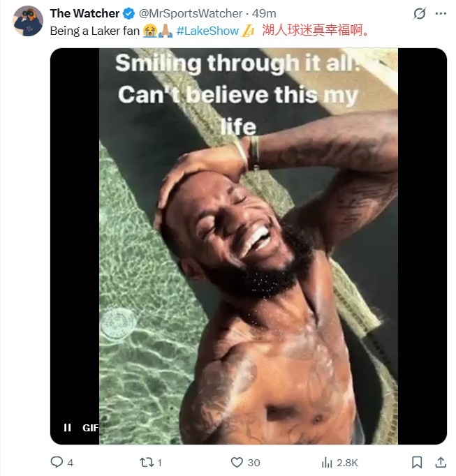The image size is (456, 476).
Task: Click the tweet text 'Being a Laker fan'
Action: point(95,31)
